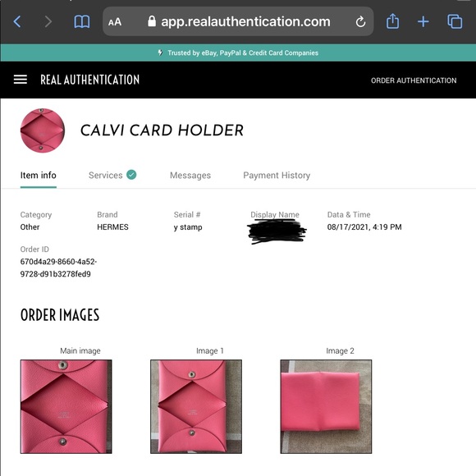Switch to the Services tab
Screen dimensions: 476x476
point(112,175)
